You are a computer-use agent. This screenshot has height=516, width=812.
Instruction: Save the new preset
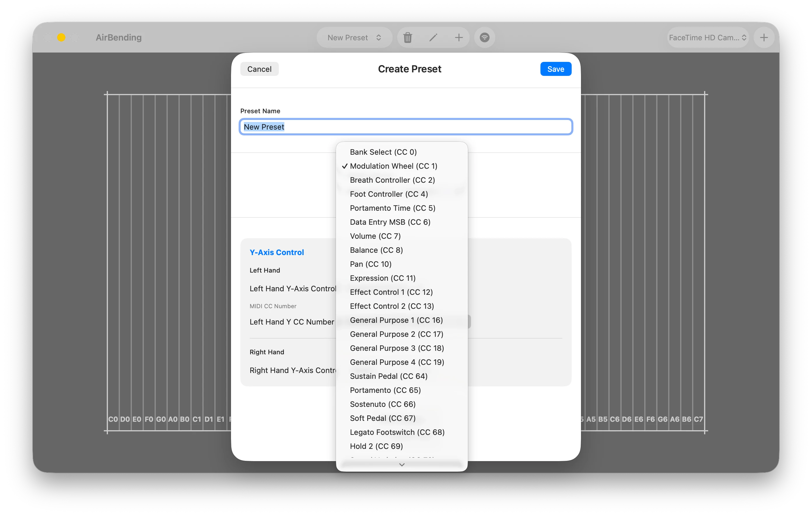tap(555, 69)
